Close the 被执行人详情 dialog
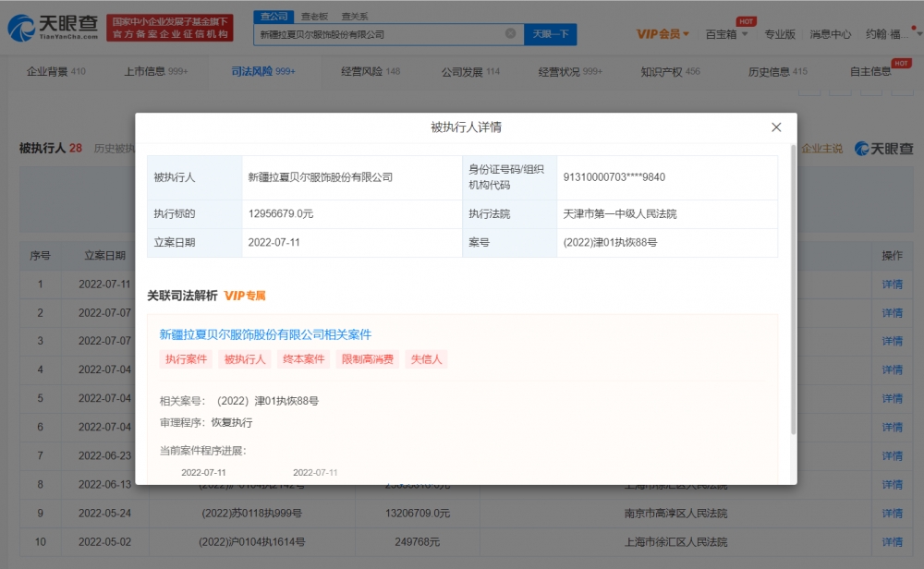Screen dimensions: 924x569 tap(776, 127)
